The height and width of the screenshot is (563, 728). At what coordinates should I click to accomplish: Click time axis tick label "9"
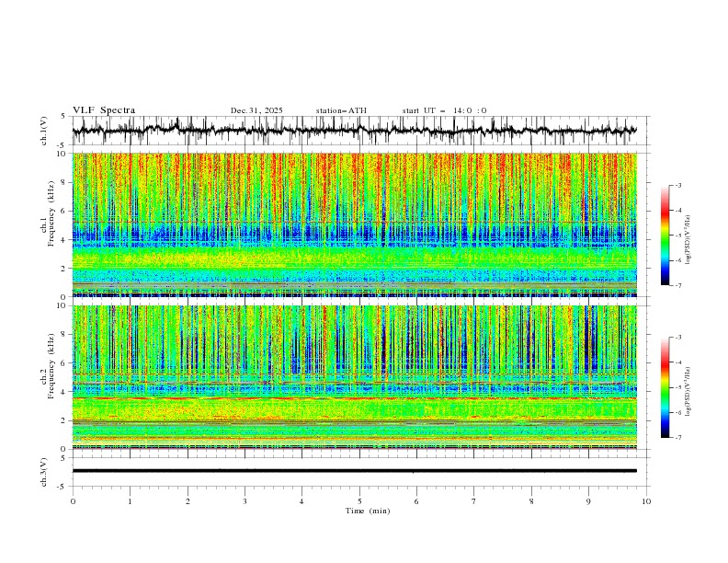588,501
